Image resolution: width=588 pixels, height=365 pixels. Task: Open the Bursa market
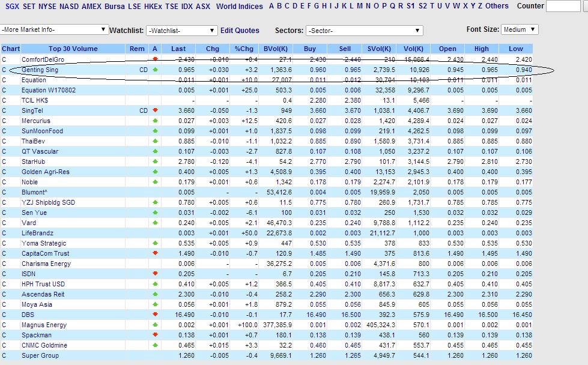(x=115, y=7)
